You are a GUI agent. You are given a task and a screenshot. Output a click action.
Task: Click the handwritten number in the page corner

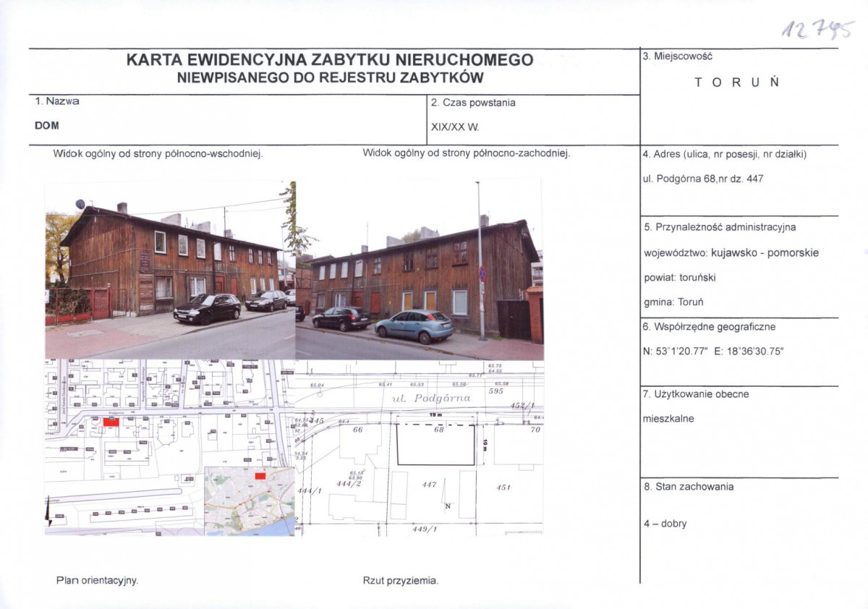point(818,30)
